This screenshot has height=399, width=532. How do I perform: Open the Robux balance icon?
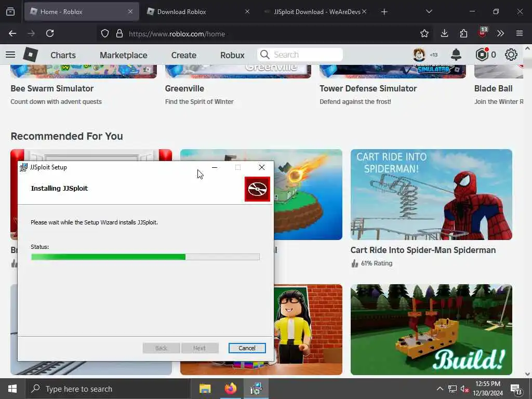482,55
